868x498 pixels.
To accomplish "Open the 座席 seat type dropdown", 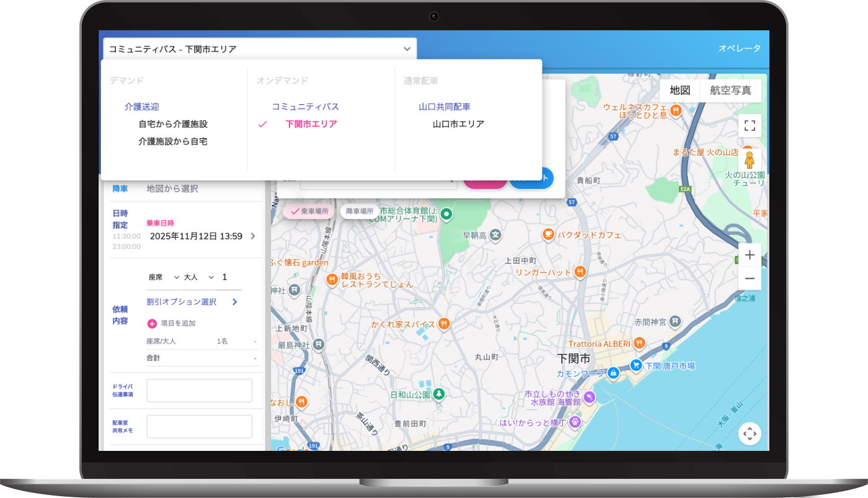I will [163, 277].
